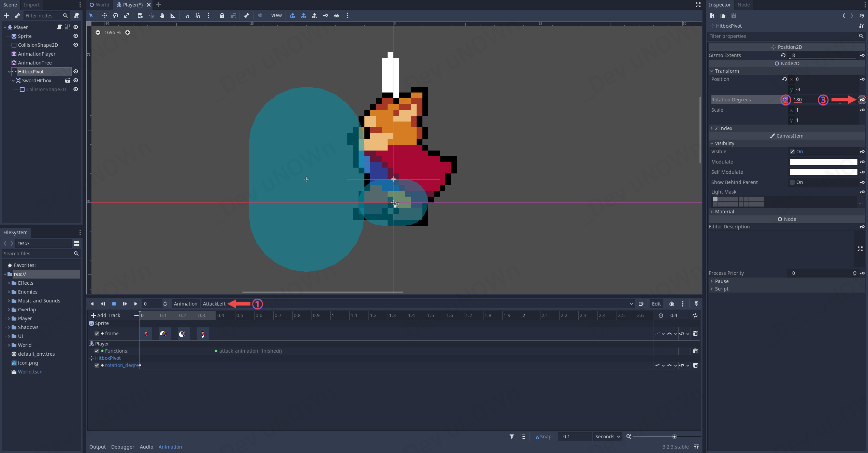The height and width of the screenshot is (453, 868).
Task: Open the Seconds timeline unit dropdown
Action: tap(607, 437)
